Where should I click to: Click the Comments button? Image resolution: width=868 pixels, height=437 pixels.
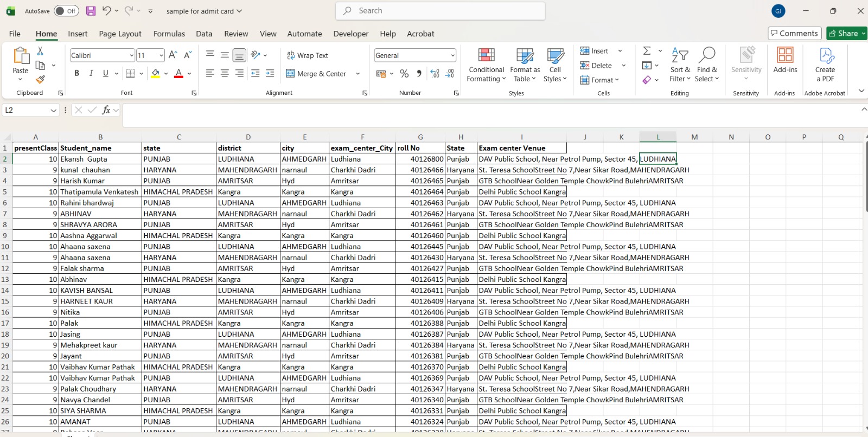(x=795, y=34)
